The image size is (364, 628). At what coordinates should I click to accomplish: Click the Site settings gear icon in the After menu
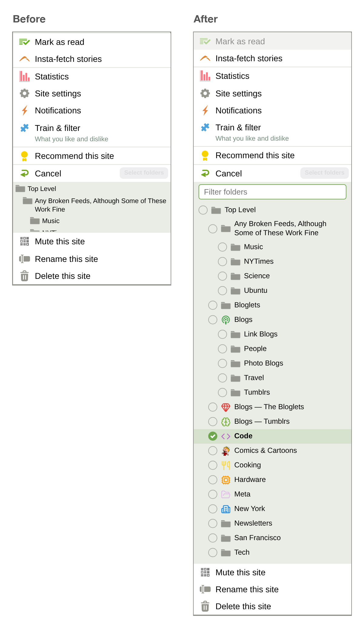(x=205, y=93)
